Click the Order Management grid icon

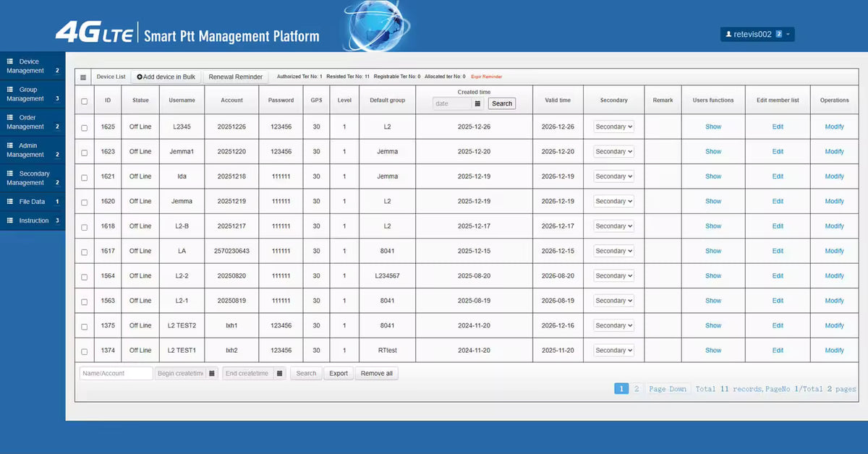(x=11, y=117)
